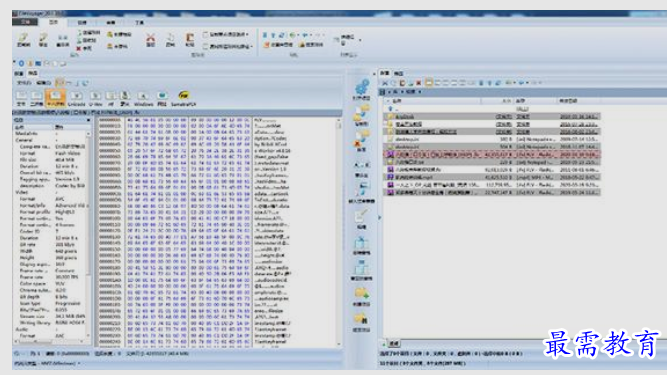Select the Audio section in media info
Viewport: 667px width, 375px height.
point(21,329)
